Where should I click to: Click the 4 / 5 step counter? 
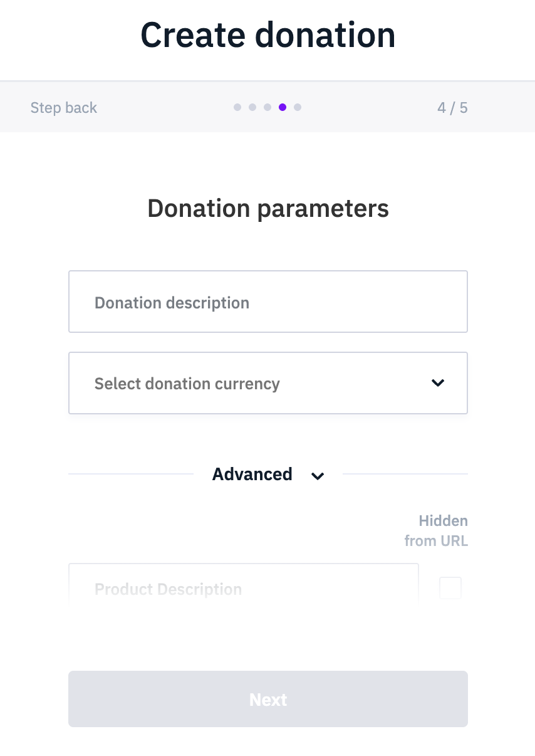click(452, 108)
